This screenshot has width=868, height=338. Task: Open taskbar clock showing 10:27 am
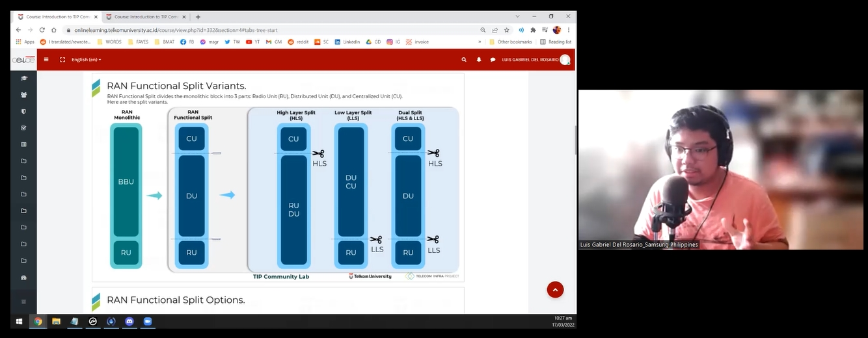[563, 321]
